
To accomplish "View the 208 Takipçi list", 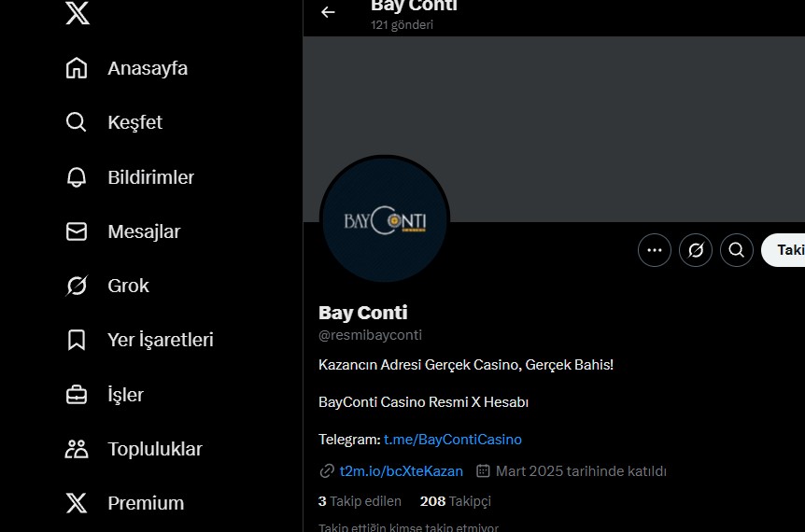I will click(456, 501).
